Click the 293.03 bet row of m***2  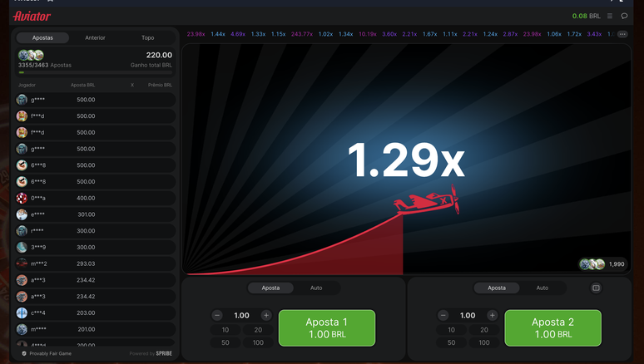click(x=96, y=263)
